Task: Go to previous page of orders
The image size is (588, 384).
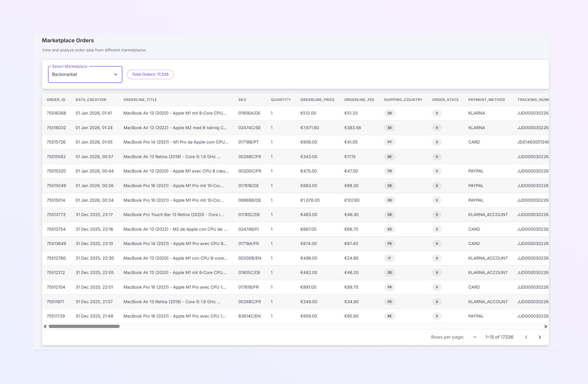Action: click(x=526, y=337)
